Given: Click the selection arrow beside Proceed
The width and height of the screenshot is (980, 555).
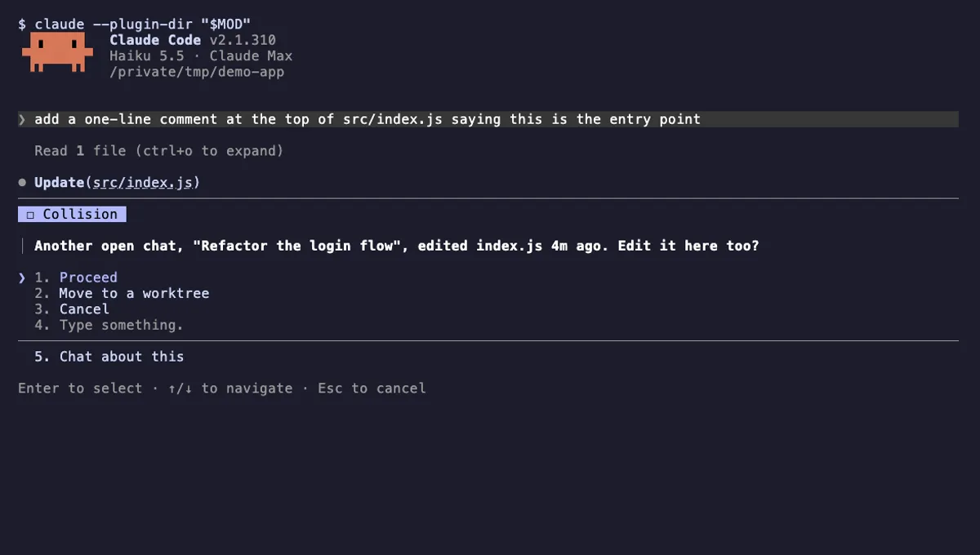Looking at the screenshot, I should 22,277.
